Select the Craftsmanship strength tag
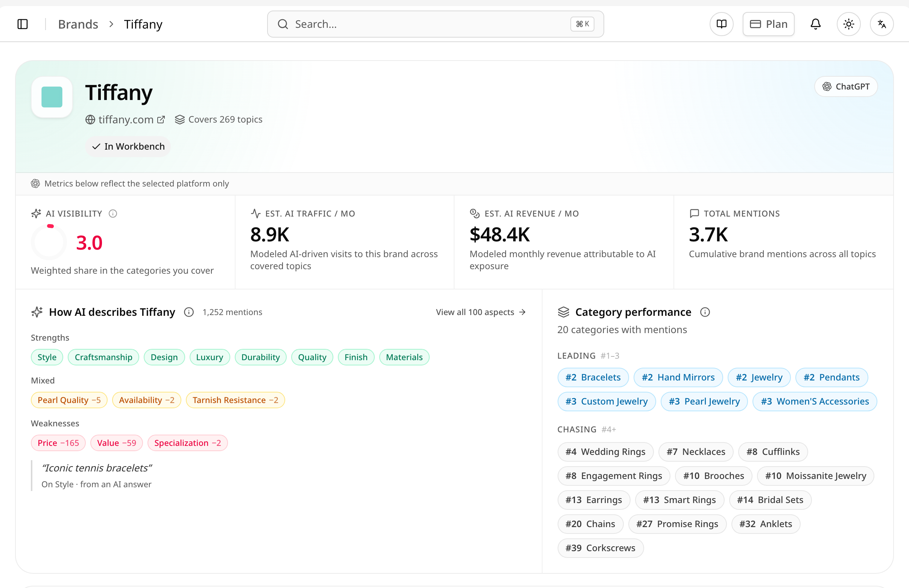This screenshot has width=909, height=588. click(103, 357)
